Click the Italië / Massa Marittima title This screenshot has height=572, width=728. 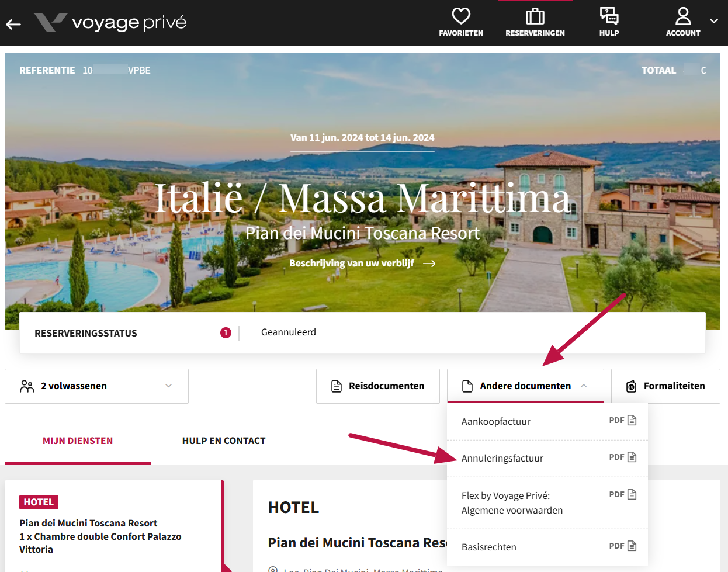[362, 197]
